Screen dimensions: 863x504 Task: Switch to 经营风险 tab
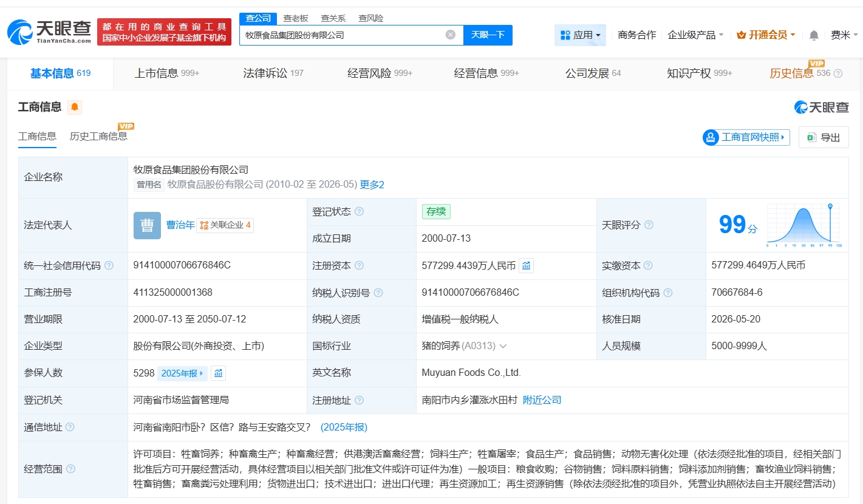380,73
